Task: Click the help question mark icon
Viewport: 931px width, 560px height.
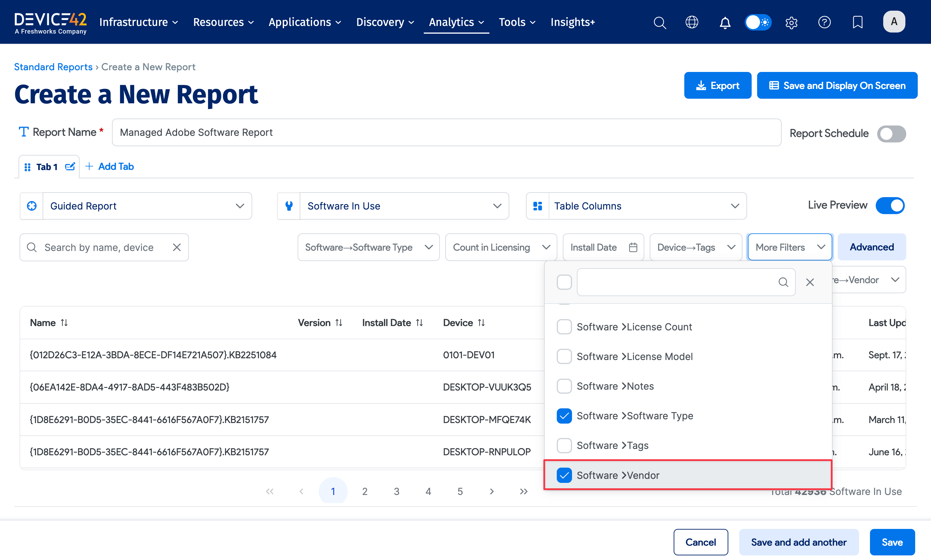Action: pyautogui.click(x=824, y=22)
